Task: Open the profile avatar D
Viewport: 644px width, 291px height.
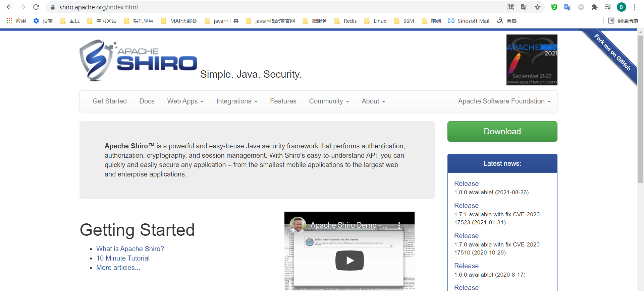Action: tap(622, 7)
